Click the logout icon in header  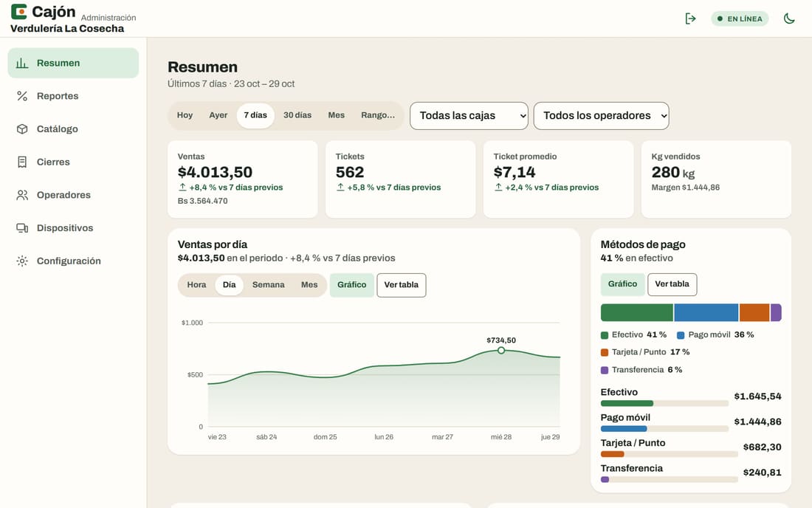(x=690, y=18)
